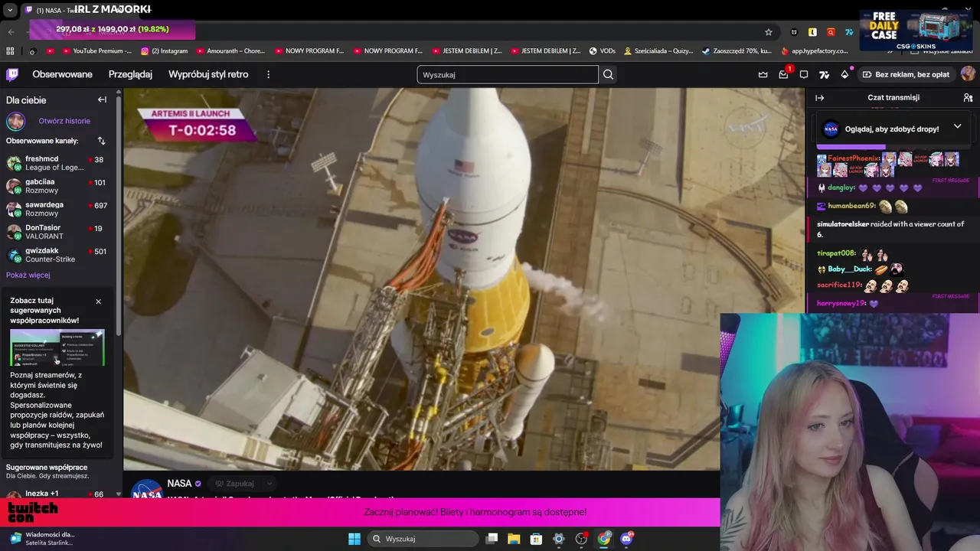This screenshot has width=980, height=551.
Task: Open Prime loot crown icon
Action: 763,74
